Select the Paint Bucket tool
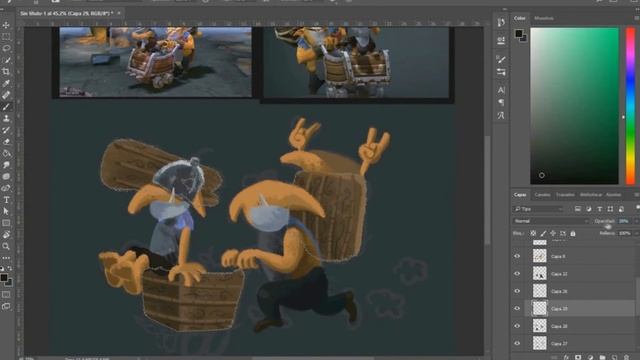This screenshot has height=360, width=640. coord(6,153)
